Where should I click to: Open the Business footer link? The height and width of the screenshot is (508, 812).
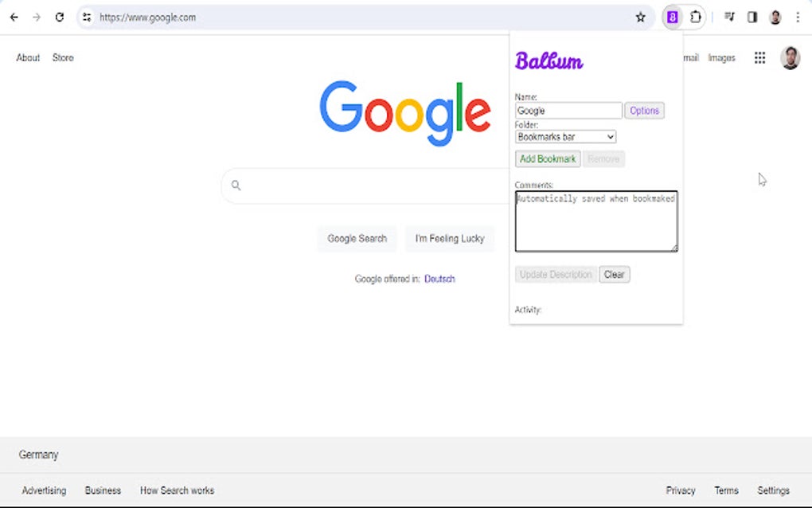(x=103, y=490)
